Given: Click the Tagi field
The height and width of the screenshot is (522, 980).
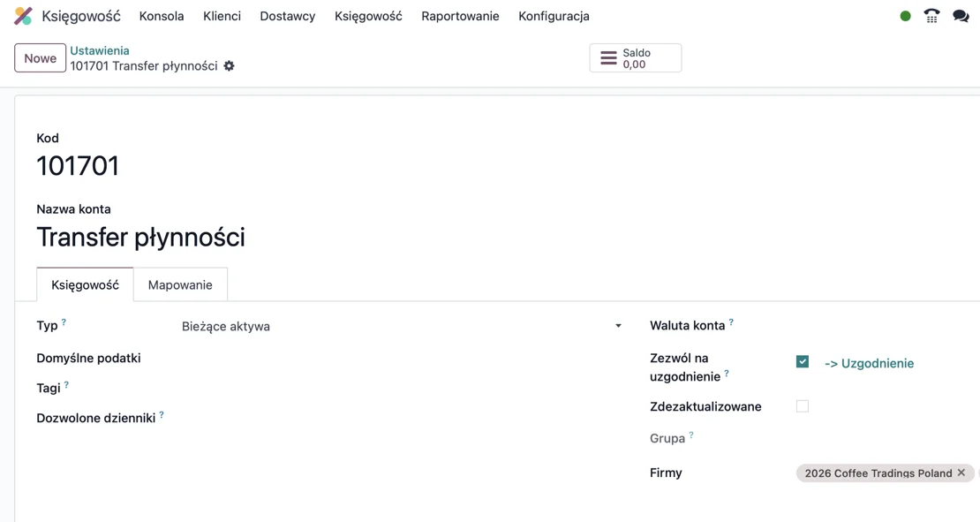Looking at the screenshot, I should click(x=403, y=389).
